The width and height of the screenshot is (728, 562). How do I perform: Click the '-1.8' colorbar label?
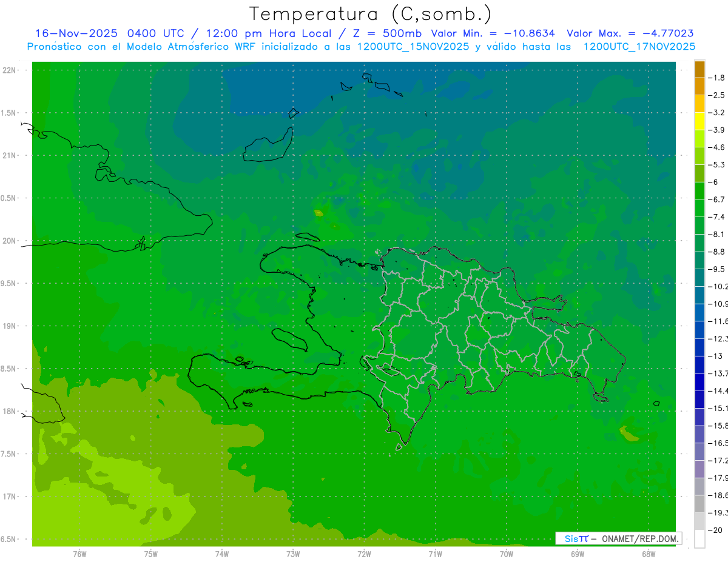point(718,78)
